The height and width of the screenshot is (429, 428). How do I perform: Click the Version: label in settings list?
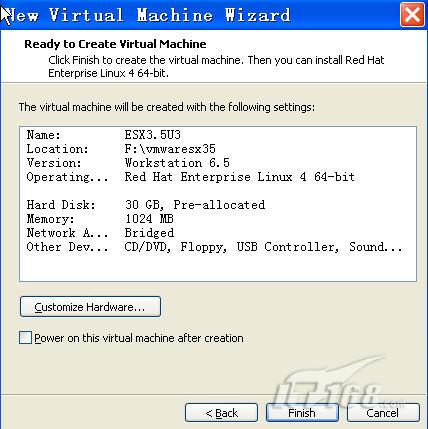54,163
